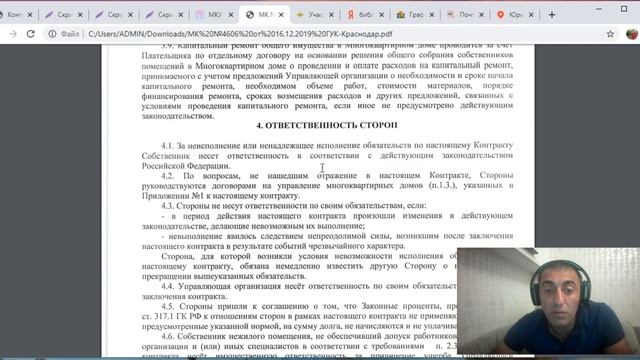Close the 'Конт' tab
640x360 pixels.
[30, 15]
